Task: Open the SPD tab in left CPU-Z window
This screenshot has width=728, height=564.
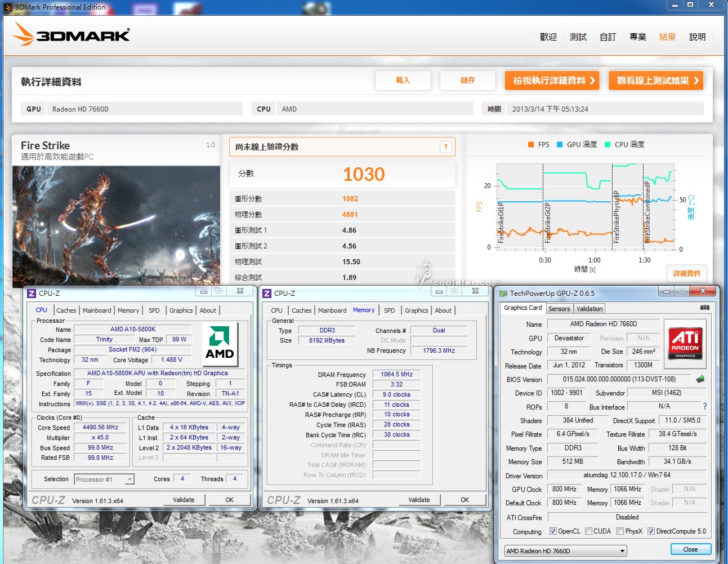Action: pyautogui.click(x=154, y=310)
